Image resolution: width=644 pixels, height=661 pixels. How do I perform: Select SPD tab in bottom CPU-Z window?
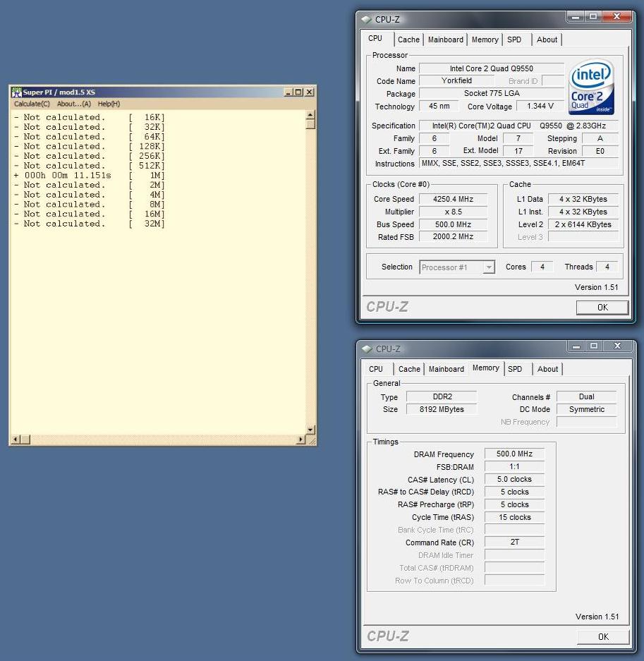click(x=515, y=369)
